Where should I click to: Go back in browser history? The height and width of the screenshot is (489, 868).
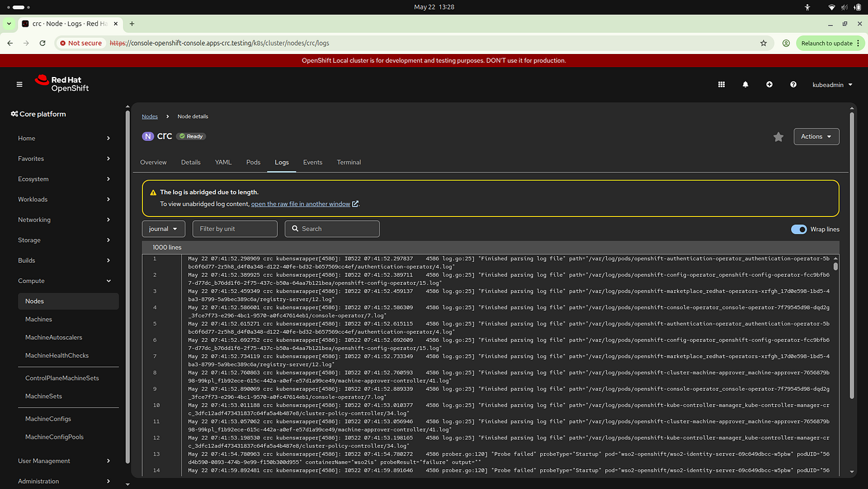(10, 43)
